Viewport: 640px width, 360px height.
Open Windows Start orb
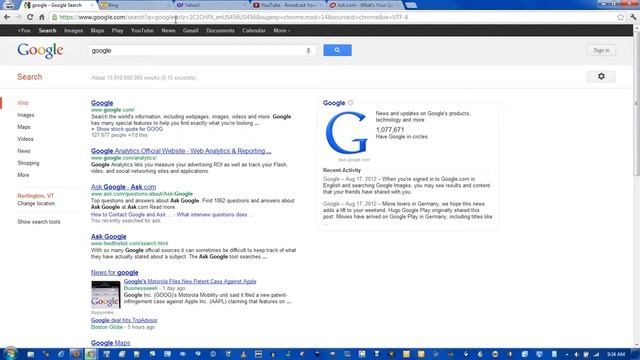pos(9,353)
